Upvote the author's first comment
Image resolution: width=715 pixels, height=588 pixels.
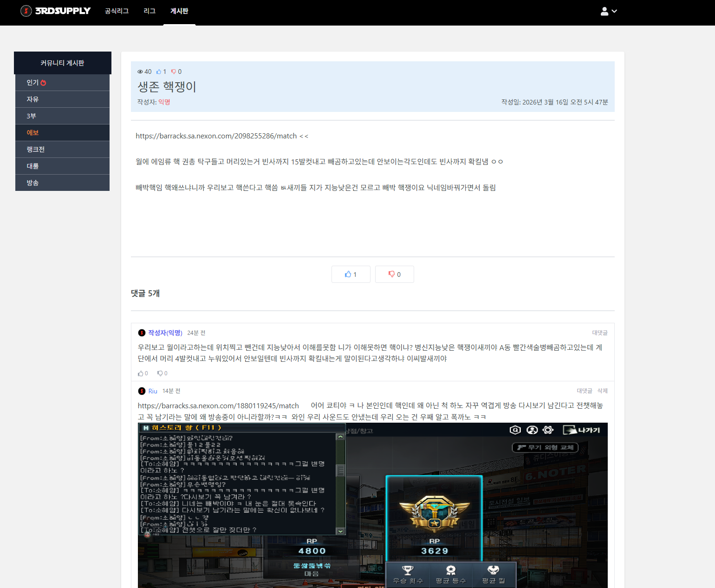point(143,373)
